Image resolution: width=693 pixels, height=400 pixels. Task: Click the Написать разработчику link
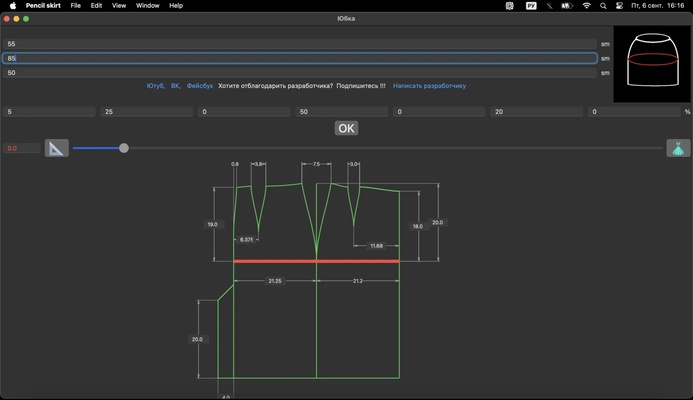click(429, 86)
